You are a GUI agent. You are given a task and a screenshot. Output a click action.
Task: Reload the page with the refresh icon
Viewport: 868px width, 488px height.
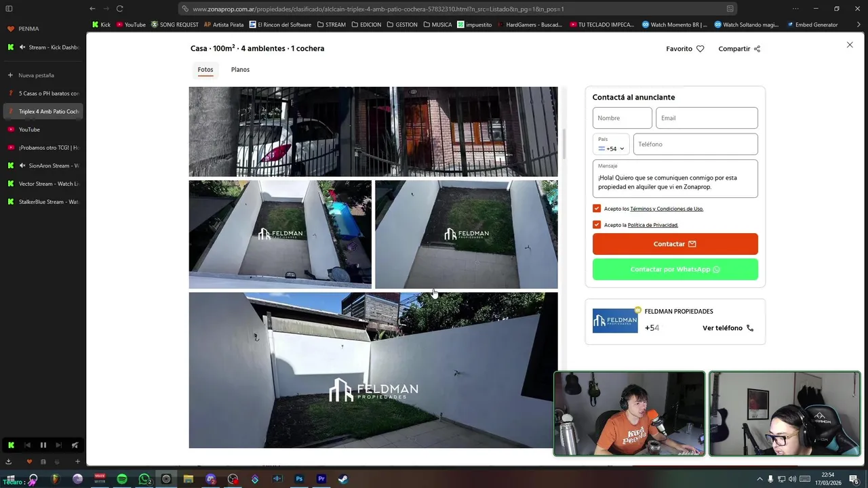[x=119, y=9]
